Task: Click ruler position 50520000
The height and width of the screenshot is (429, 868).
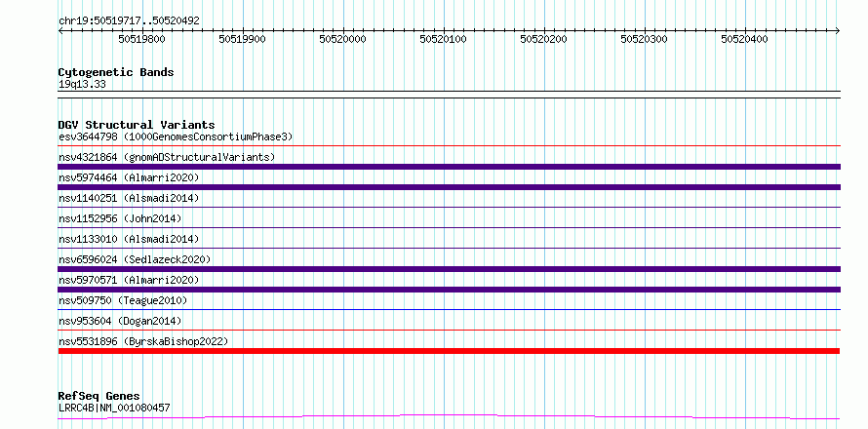Action: click(x=342, y=39)
